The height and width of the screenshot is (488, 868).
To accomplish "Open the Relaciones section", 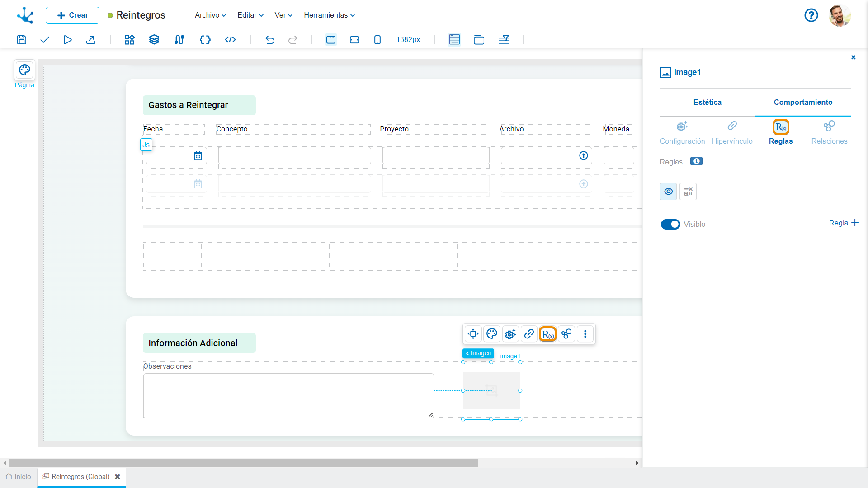I will [829, 132].
